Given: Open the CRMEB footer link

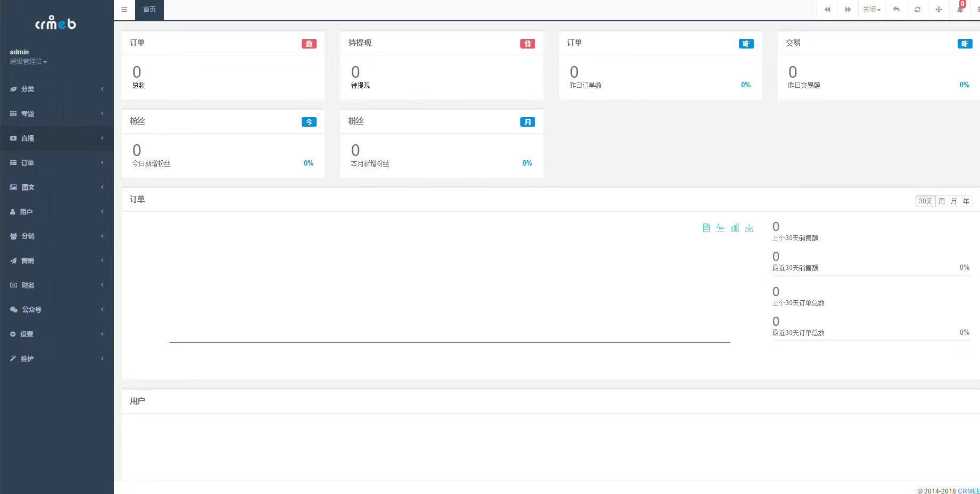Looking at the screenshot, I should [x=968, y=491].
